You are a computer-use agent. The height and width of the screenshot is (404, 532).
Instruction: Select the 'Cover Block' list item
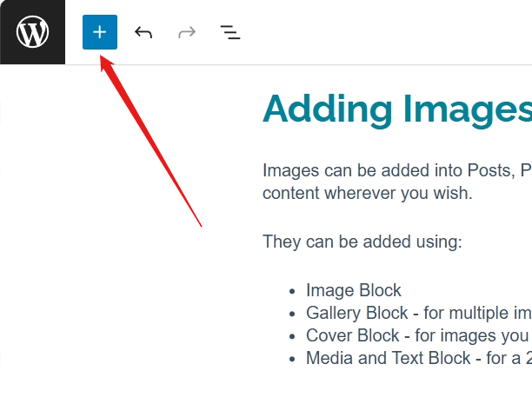pyautogui.click(x=419, y=335)
